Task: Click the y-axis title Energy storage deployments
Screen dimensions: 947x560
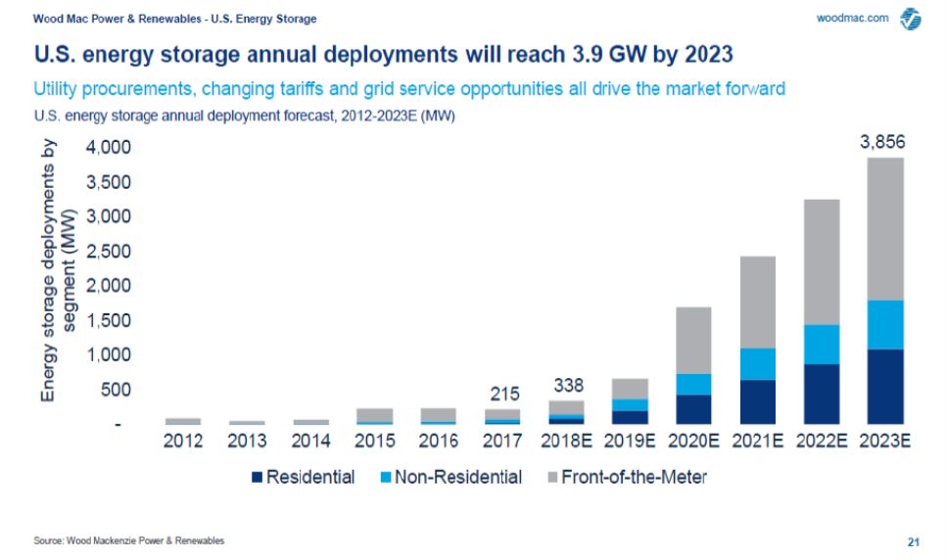Action: (58, 270)
